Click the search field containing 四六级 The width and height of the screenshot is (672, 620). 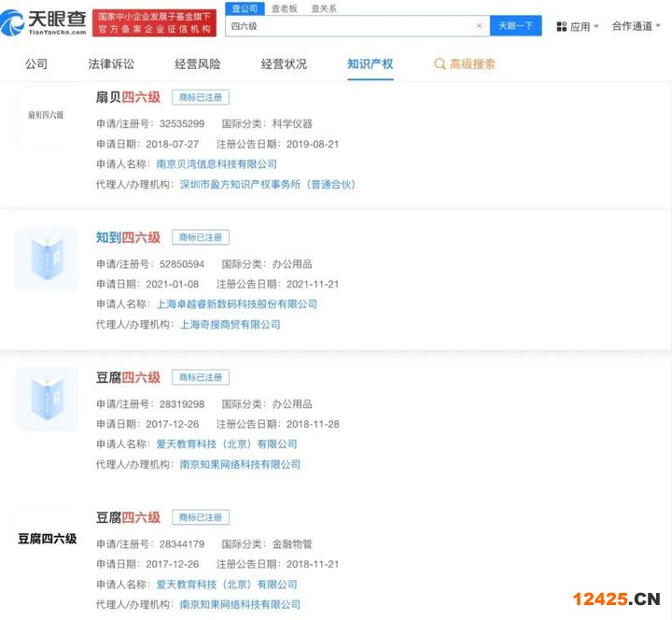350,26
